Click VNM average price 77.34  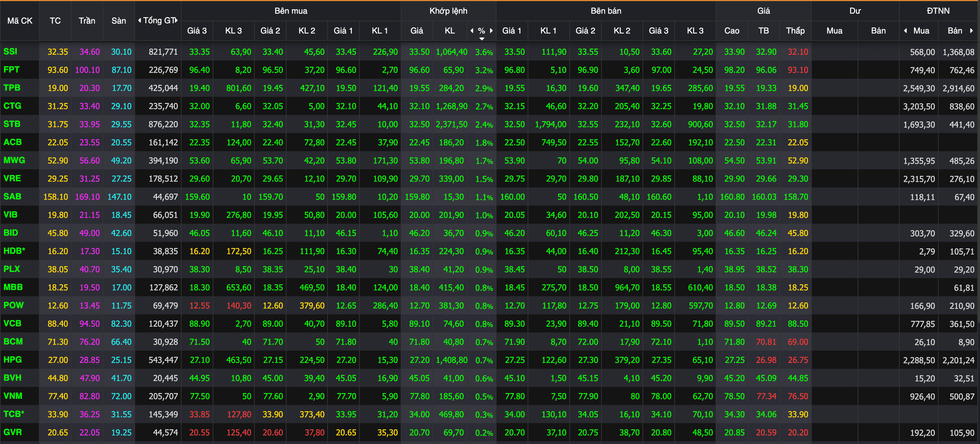coord(766,396)
